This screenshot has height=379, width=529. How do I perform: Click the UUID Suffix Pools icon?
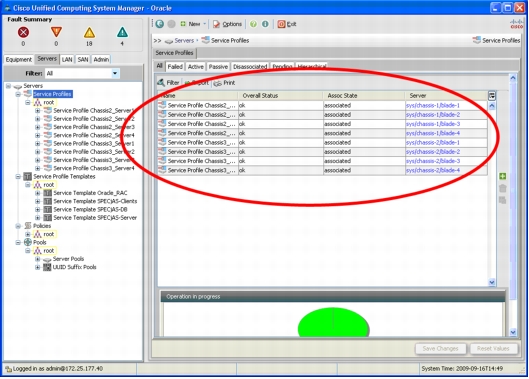(x=47, y=267)
